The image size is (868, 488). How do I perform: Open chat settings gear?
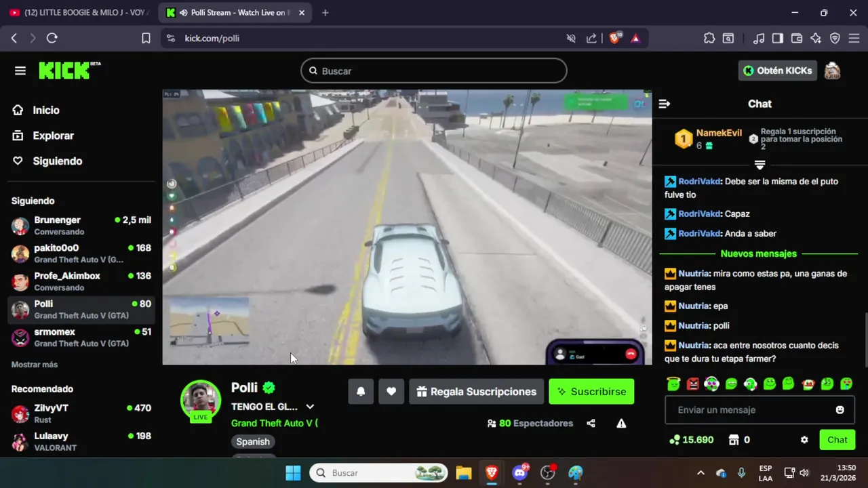point(804,440)
